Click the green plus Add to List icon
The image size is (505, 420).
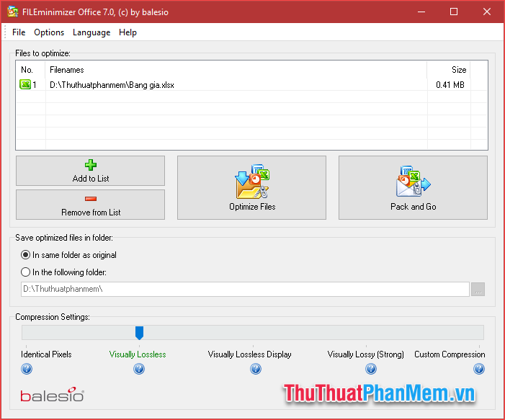(91, 165)
